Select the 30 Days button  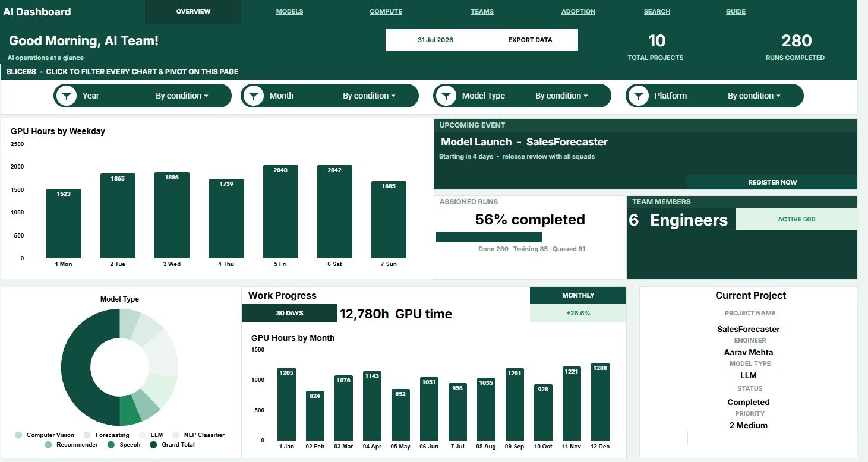tap(289, 313)
